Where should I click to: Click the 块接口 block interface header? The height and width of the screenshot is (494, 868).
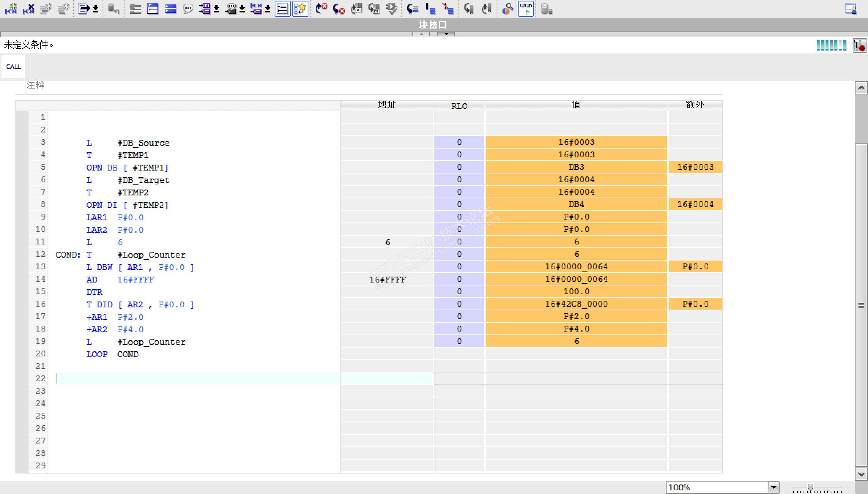[433, 25]
